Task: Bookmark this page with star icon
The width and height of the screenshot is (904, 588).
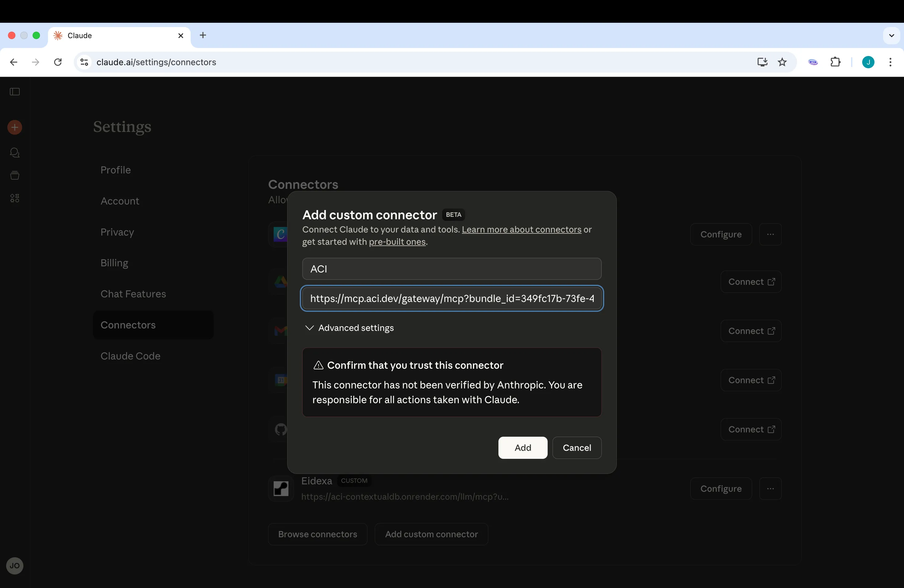Action: tap(782, 62)
